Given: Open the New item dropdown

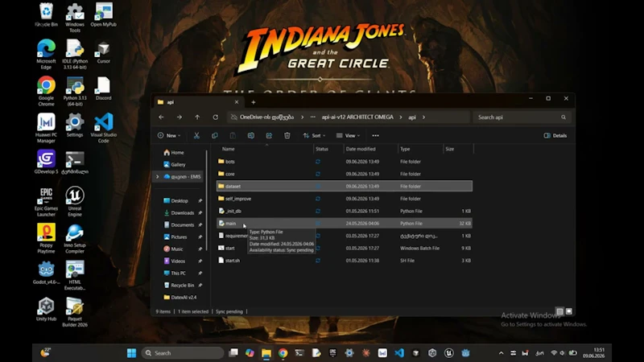Looking at the screenshot, I should pos(169,135).
